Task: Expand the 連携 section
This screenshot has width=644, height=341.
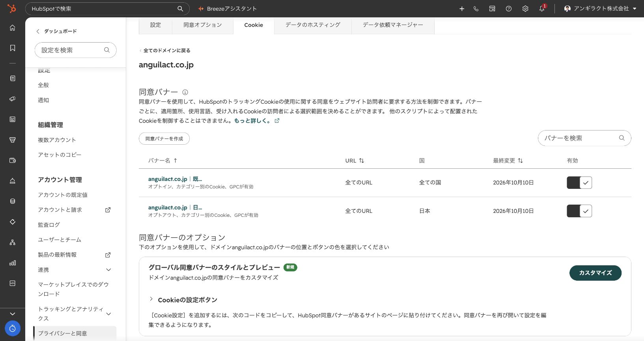Action: pyautogui.click(x=75, y=270)
